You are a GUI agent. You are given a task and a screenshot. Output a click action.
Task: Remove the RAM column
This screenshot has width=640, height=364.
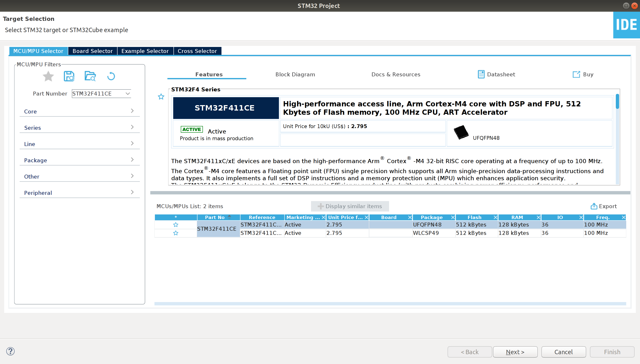(x=539, y=217)
